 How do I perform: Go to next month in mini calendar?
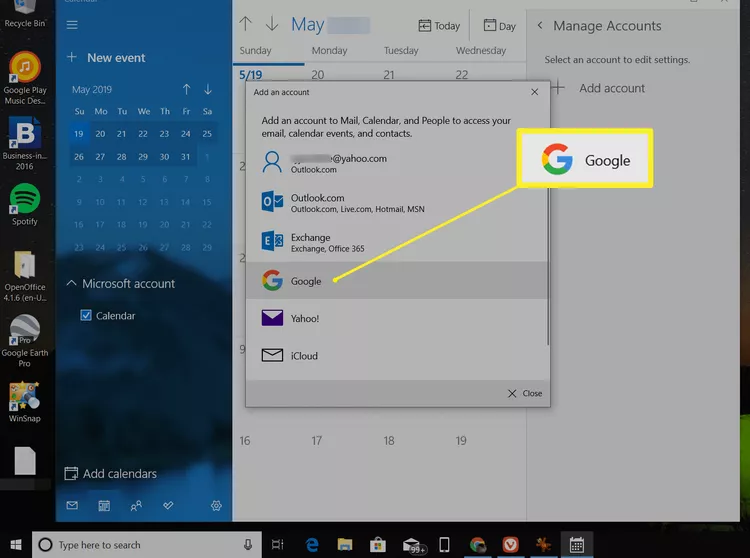pyautogui.click(x=208, y=89)
